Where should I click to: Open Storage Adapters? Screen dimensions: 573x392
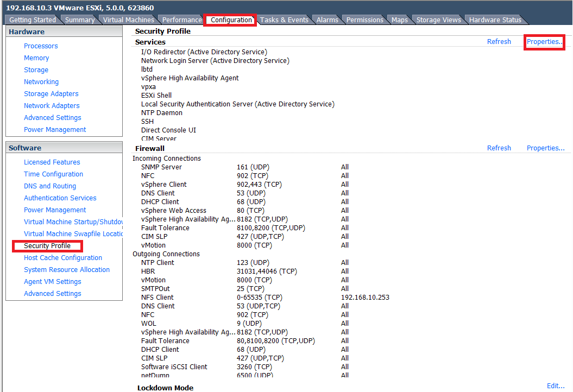[x=51, y=94]
